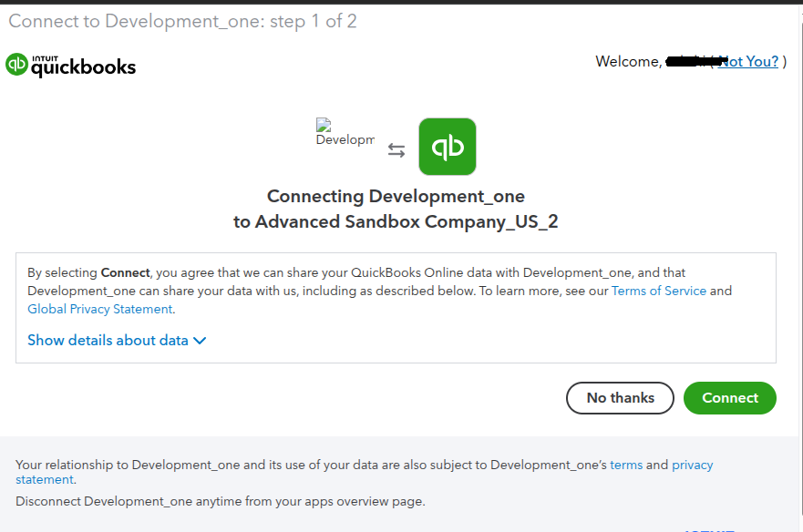Open Development_one's privacy statement link

692,465
